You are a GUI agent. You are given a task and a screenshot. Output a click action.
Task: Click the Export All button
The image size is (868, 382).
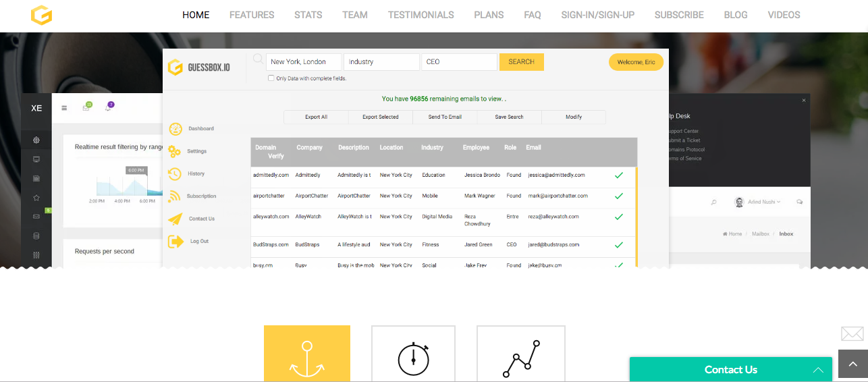click(x=316, y=117)
